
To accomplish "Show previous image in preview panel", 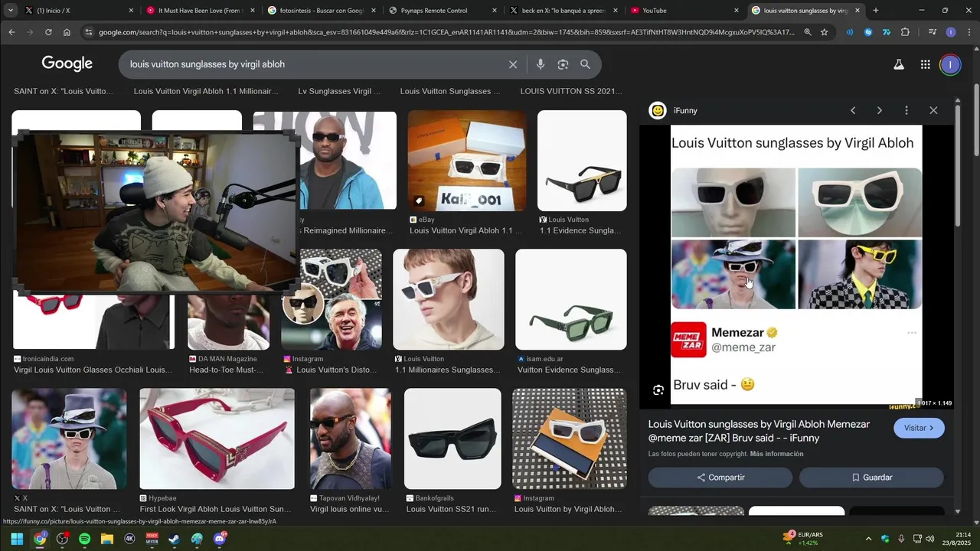I will (x=853, y=111).
